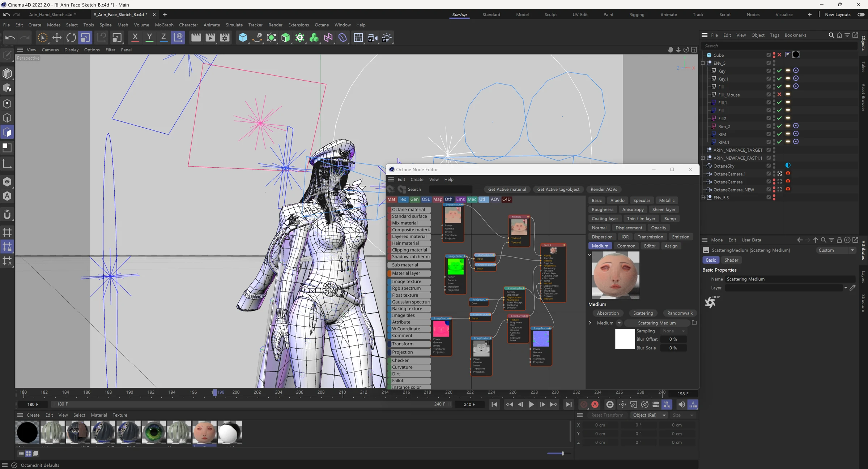
Task: Click the live selection tool icon
Action: point(42,38)
